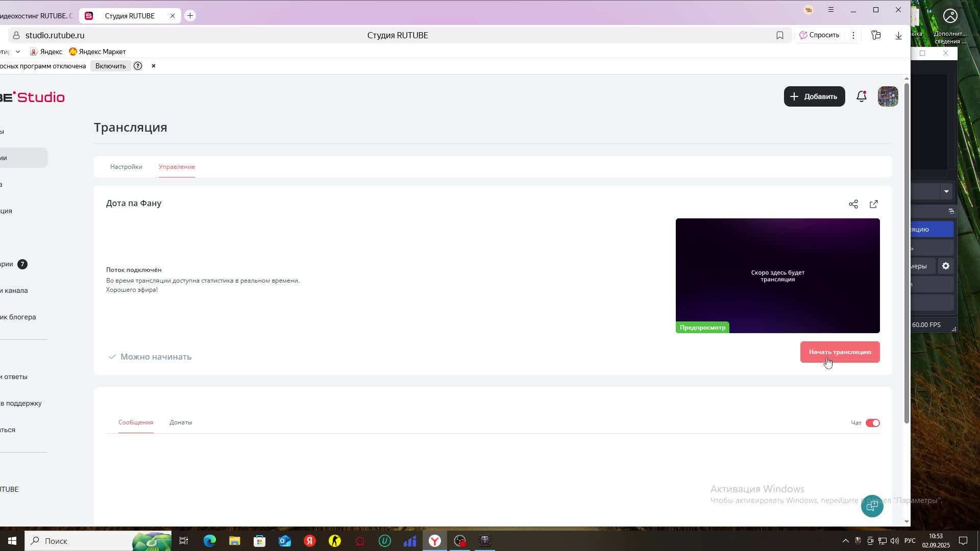Toggle the Чат switch off
This screenshot has width=980, height=551.
[x=873, y=423]
